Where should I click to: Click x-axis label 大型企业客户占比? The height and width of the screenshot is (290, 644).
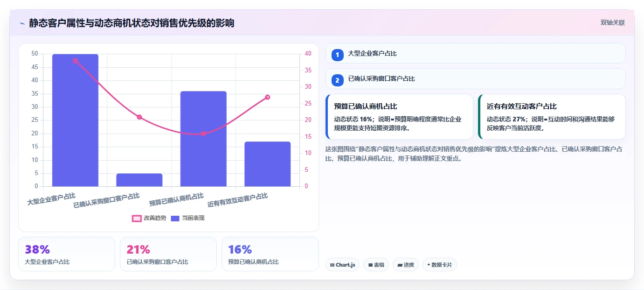click(x=51, y=199)
